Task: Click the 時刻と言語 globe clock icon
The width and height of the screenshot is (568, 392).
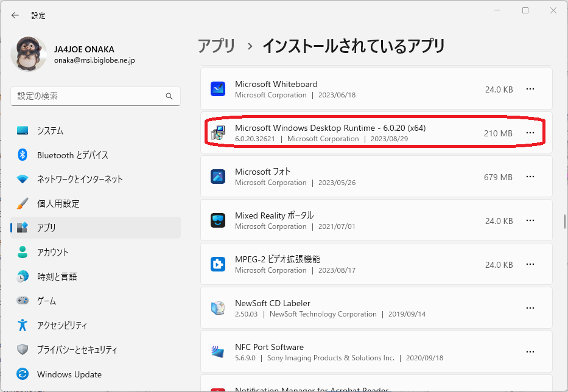Action: [23, 276]
